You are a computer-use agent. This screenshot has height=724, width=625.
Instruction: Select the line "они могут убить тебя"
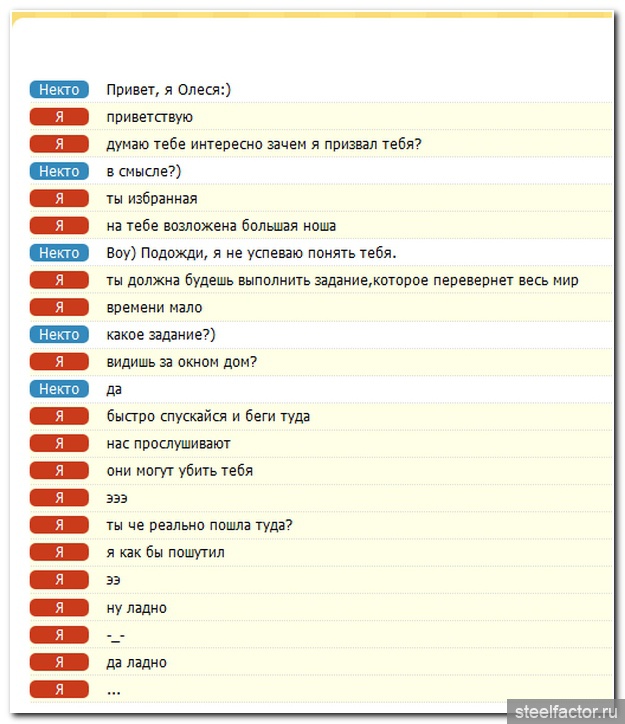click(x=180, y=471)
